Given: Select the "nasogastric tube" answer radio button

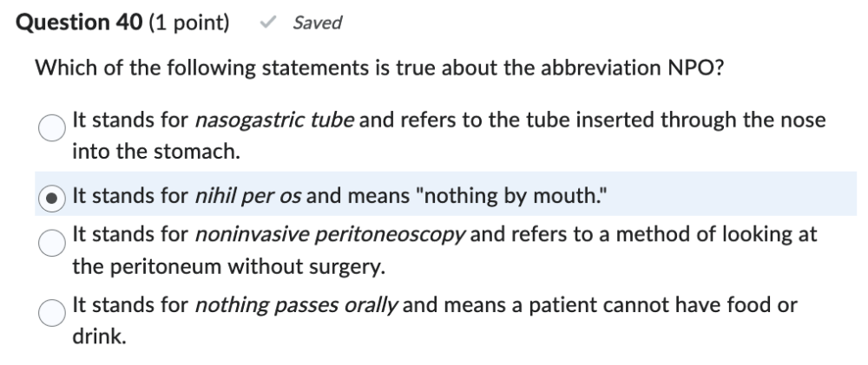Looking at the screenshot, I should (x=52, y=128).
